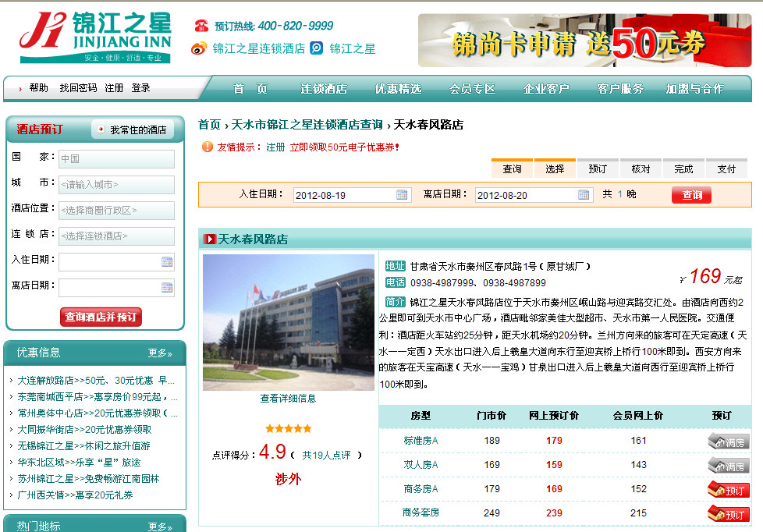Open the 酒店位置 district selector
Viewport: 763px width, 532px height.
coord(116,211)
